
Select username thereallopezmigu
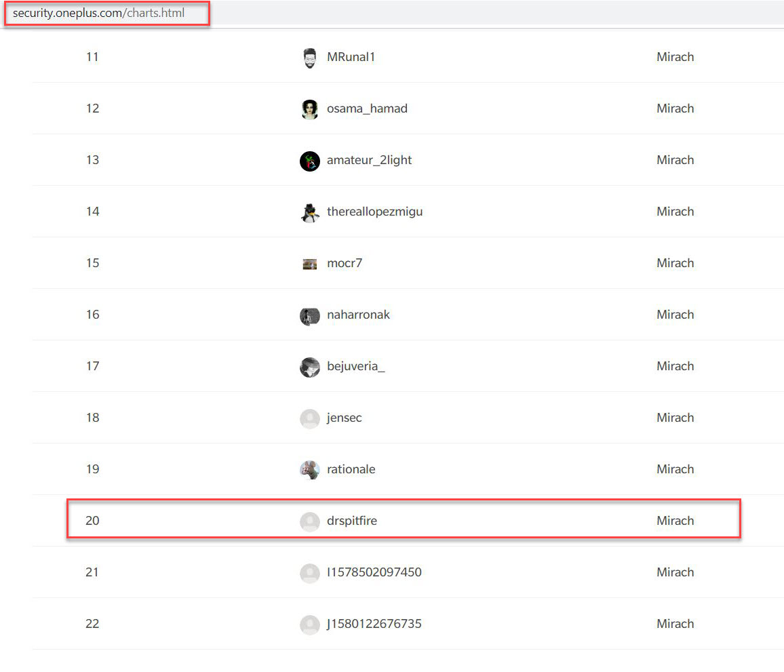(x=374, y=212)
